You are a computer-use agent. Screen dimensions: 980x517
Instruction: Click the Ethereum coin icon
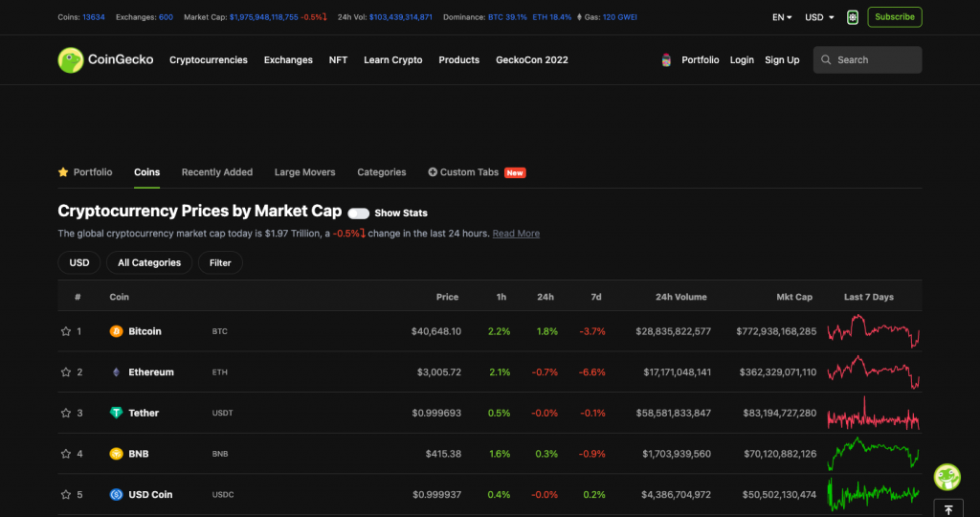116,372
